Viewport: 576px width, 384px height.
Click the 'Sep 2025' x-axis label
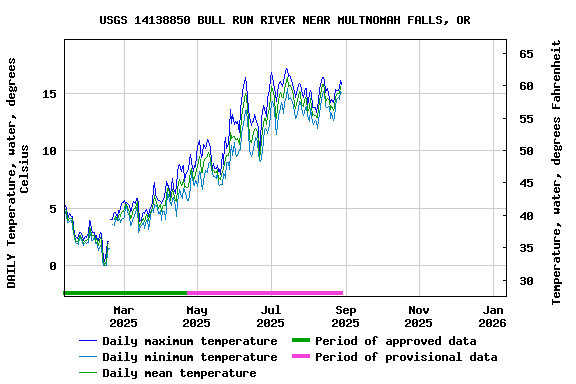pyautogui.click(x=345, y=316)
